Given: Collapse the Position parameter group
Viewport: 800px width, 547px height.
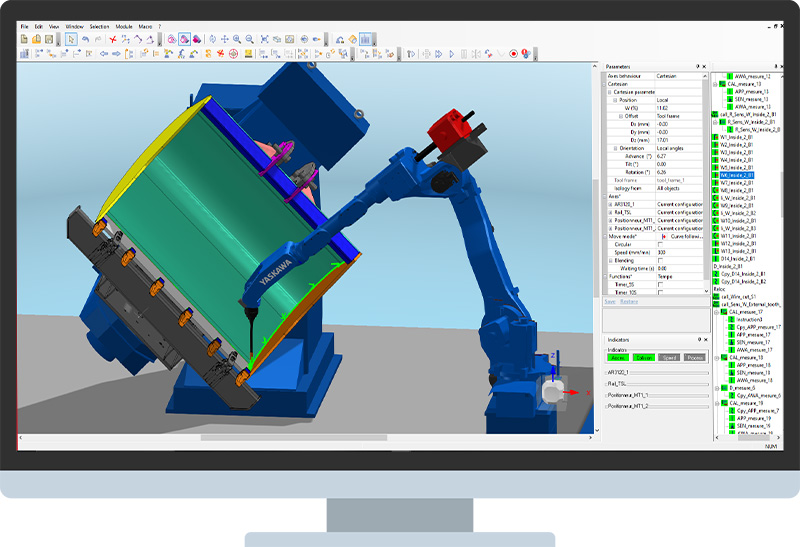Looking at the screenshot, I should tap(614, 100).
